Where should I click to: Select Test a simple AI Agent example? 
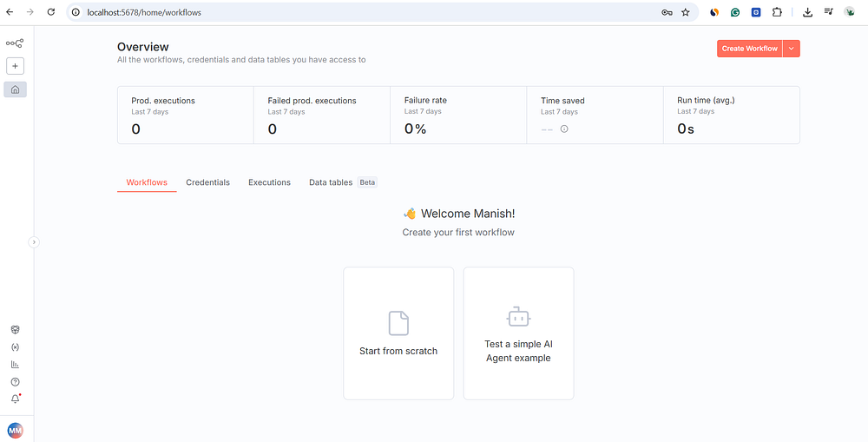pos(518,333)
